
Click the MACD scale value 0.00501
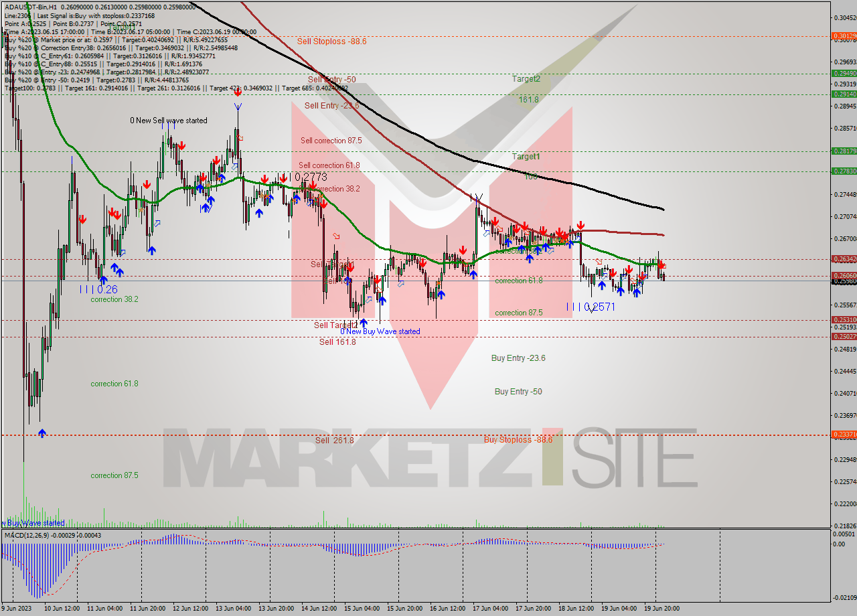pos(842,534)
